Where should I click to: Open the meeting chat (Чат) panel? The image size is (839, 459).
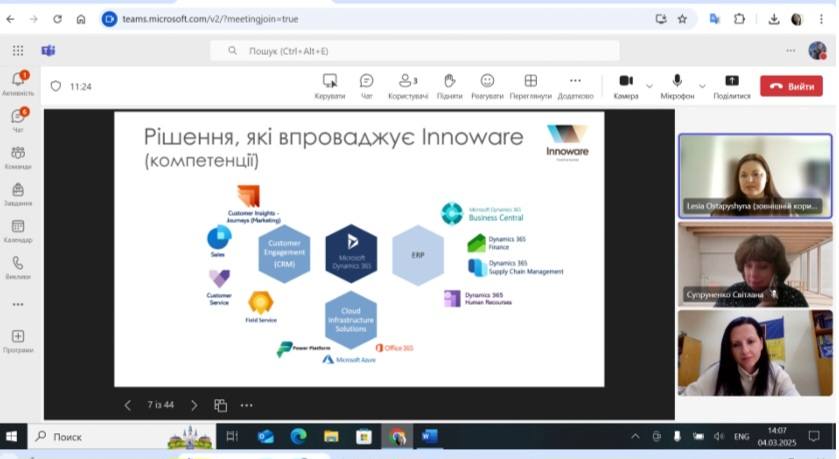click(x=366, y=86)
